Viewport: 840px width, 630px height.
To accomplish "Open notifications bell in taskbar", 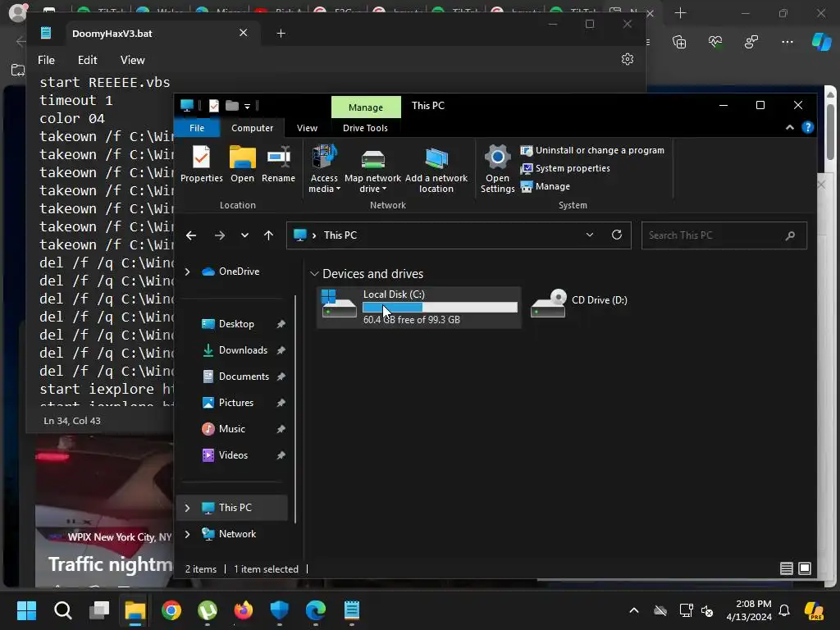I will (x=784, y=610).
